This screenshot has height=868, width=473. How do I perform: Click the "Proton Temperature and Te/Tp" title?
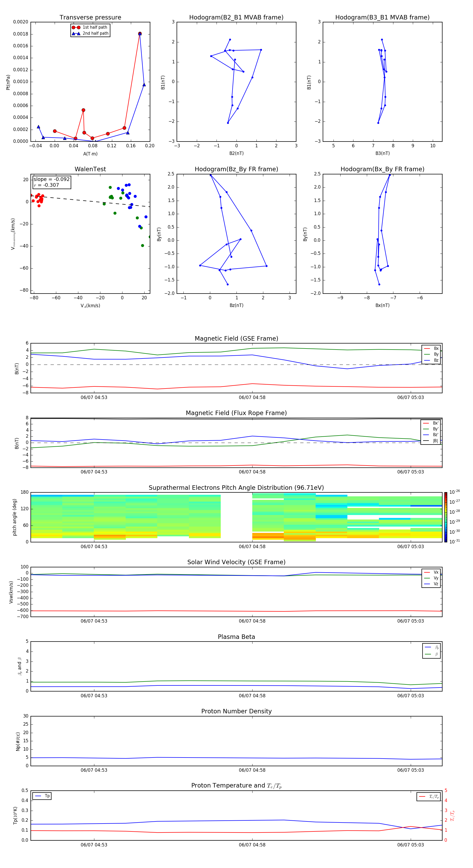tap(236, 785)
